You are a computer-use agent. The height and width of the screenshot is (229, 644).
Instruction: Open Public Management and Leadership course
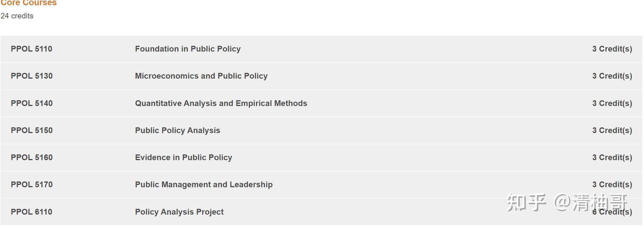pos(204,185)
